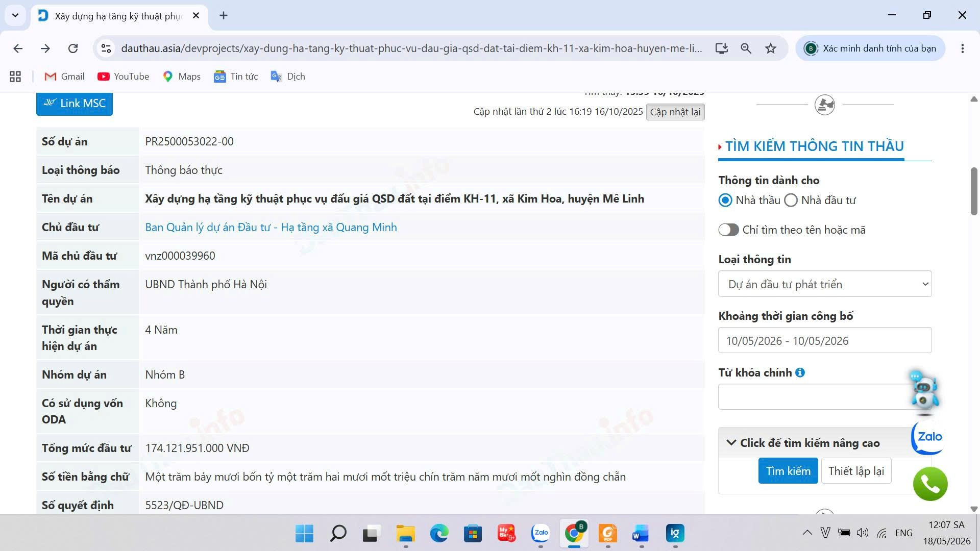
Task: Click the install app icon in address bar
Action: (x=721, y=48)
